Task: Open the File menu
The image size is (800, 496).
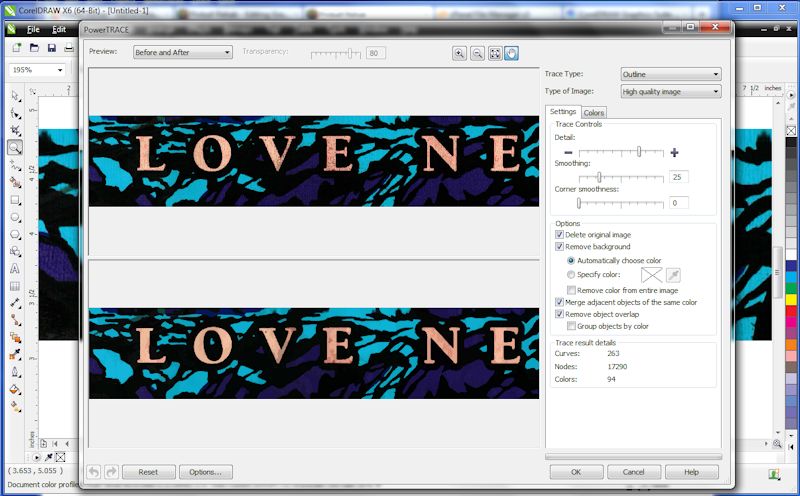Action: [33, 30]
